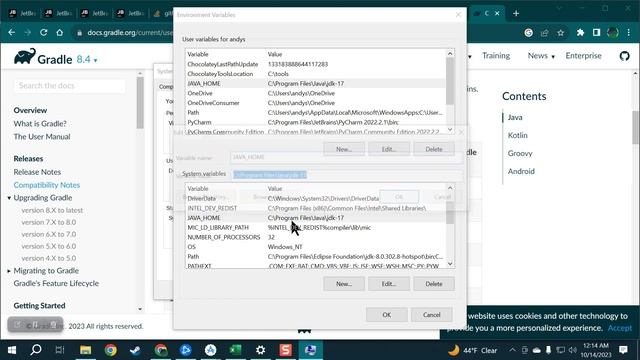Screen dimensions: 640x360
Task: Close the active Gradle tab
Action: tap(497, 13)
